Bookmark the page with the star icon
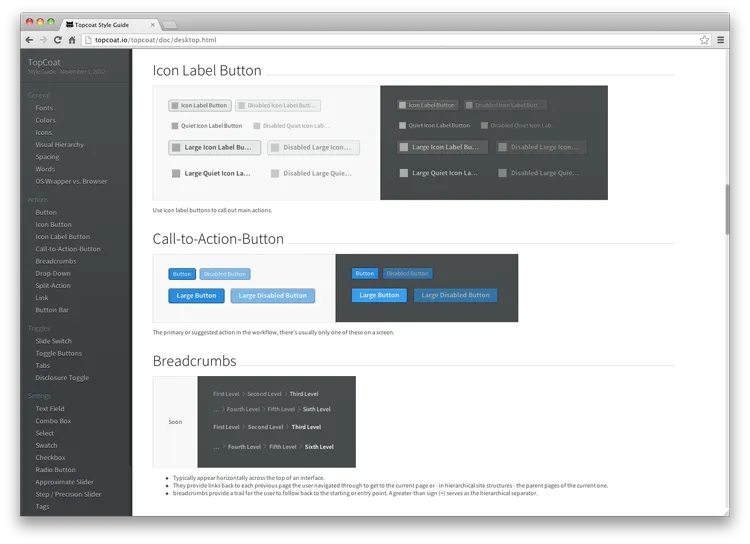 click(x=704, y=40)
